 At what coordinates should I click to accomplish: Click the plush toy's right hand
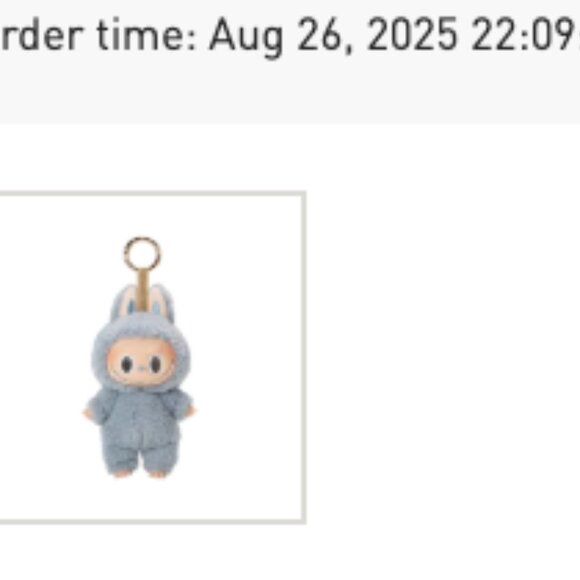tap(191, 410)
